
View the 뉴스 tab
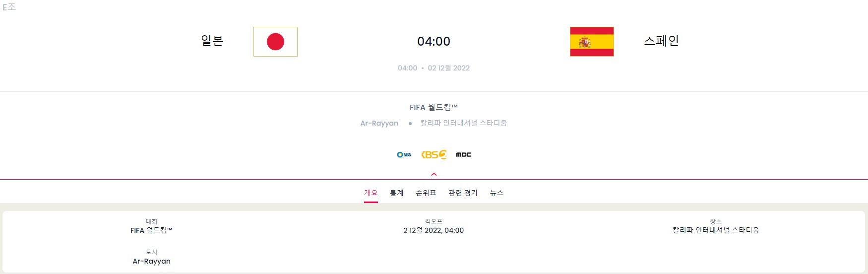point(496,193)
